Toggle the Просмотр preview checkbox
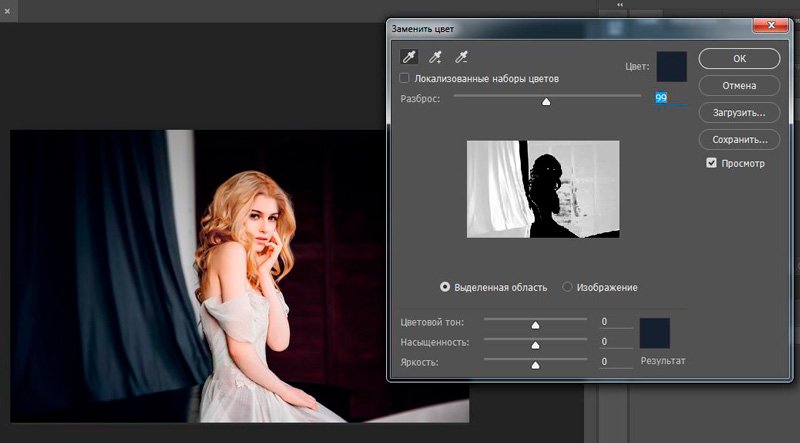The width and height of the screenshot is (800, 443). pos(711,163)
